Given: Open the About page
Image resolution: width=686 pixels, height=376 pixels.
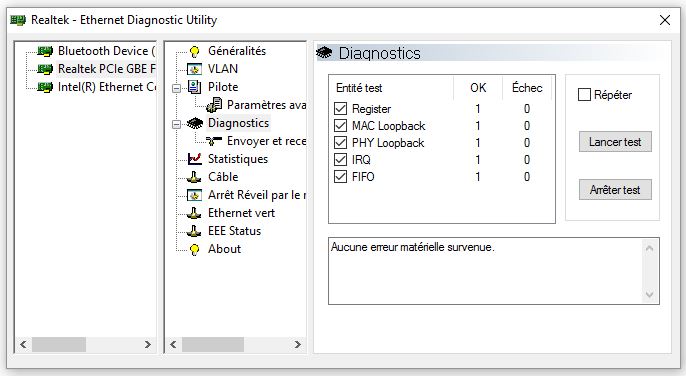Looking at the screenshot, I should pyautogui.click(x=224, y=249).
